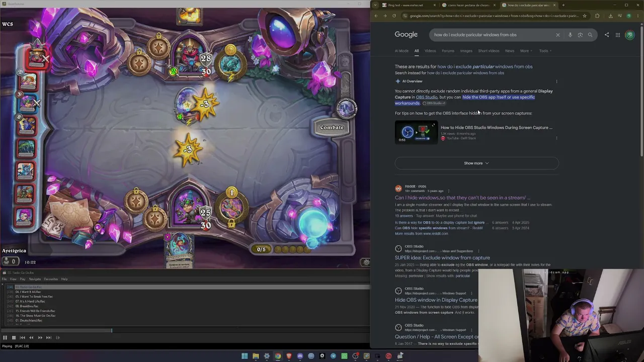Open Google account profile avatar

[x=630, y=35]
